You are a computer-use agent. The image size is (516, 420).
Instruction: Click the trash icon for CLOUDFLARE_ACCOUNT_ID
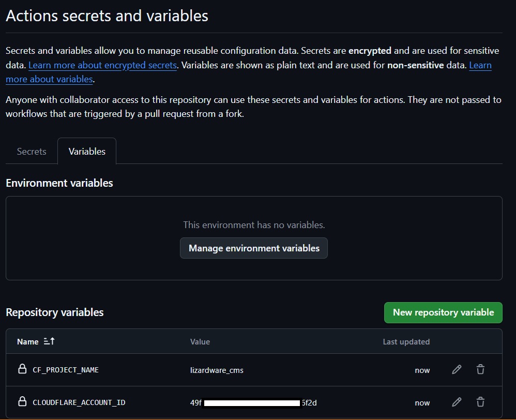[x=480, y=402]
